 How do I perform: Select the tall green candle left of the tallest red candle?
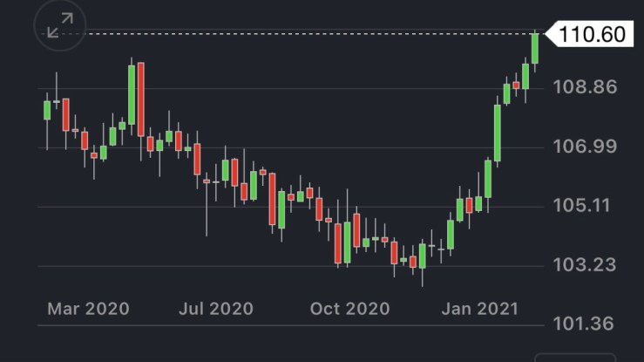tap(132, 95)
